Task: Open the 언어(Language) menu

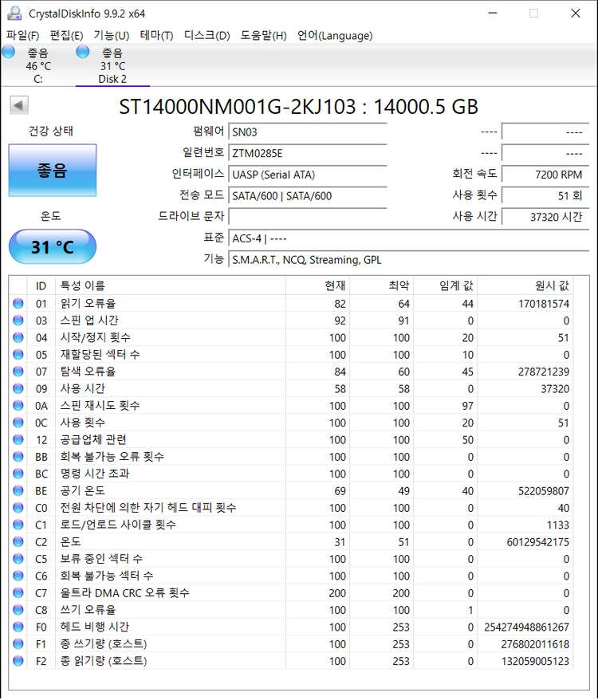Action: pos(335,35)
